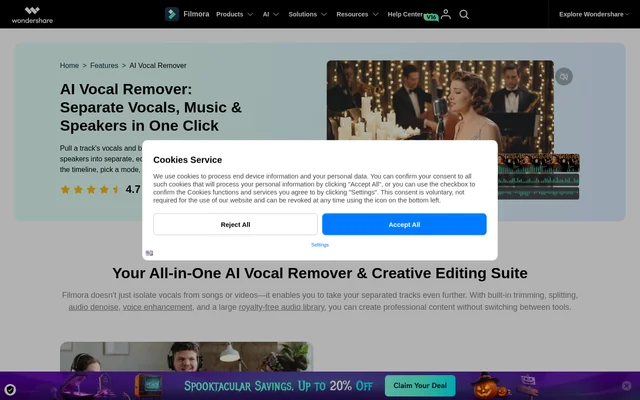Click Accept All cookies button
The height and width of the screenshot is (400, 640).
click(x=404, y=224)
